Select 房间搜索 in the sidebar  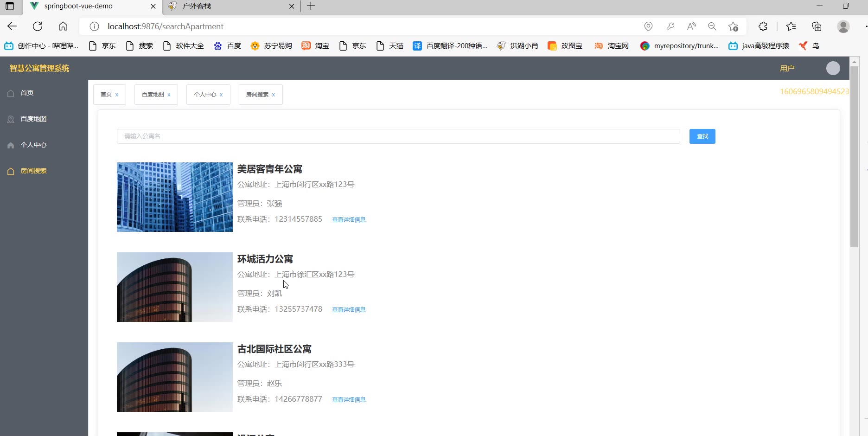(44, 171)
